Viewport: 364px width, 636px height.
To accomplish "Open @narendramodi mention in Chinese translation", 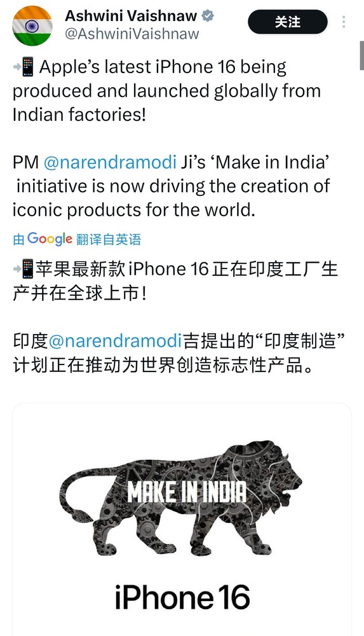I will 115,341.
